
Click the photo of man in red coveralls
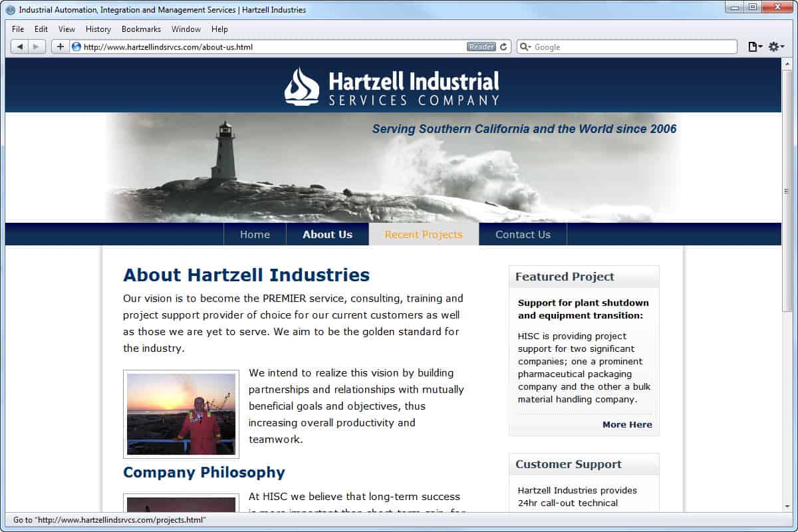click(181, 414)
